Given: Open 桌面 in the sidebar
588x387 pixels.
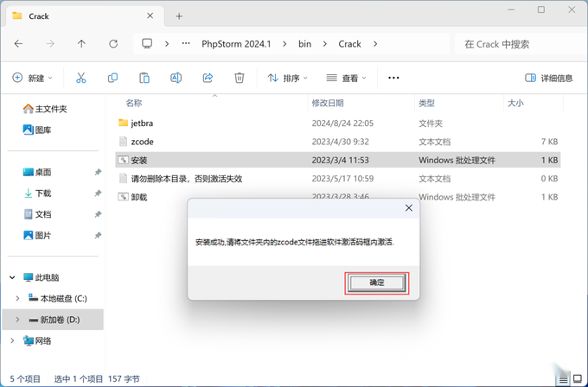Looking at the screenshot, I should (37, 172).
